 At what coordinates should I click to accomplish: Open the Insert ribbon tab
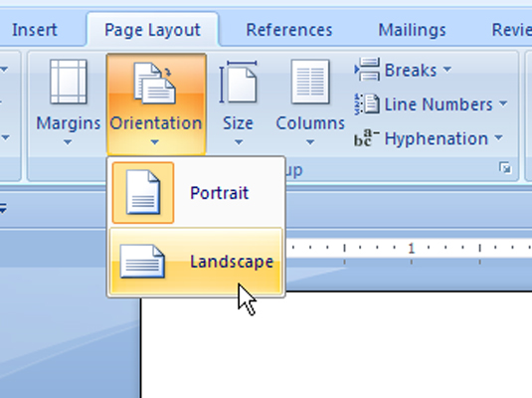[34, 30]
